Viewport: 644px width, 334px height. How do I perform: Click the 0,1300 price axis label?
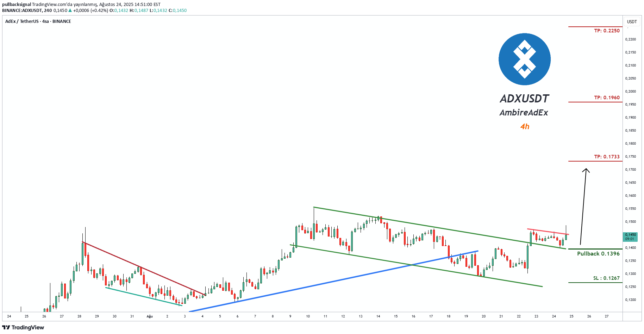631,274
